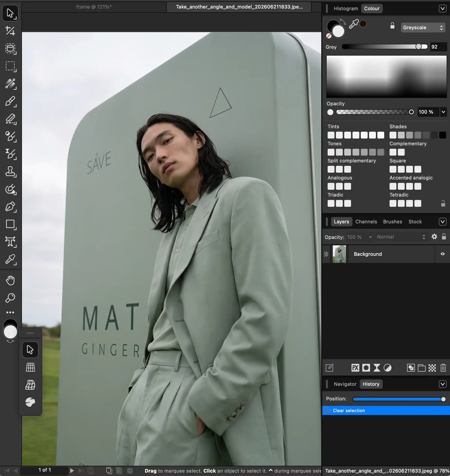450x476 pixels.
Task: Open the Stock tab
Action: (415, 222)
